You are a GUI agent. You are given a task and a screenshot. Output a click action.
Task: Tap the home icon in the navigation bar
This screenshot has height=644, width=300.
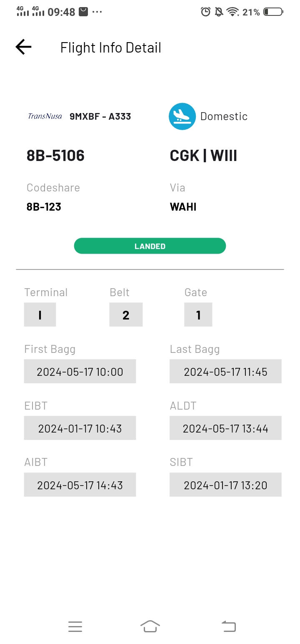[150, 626]
